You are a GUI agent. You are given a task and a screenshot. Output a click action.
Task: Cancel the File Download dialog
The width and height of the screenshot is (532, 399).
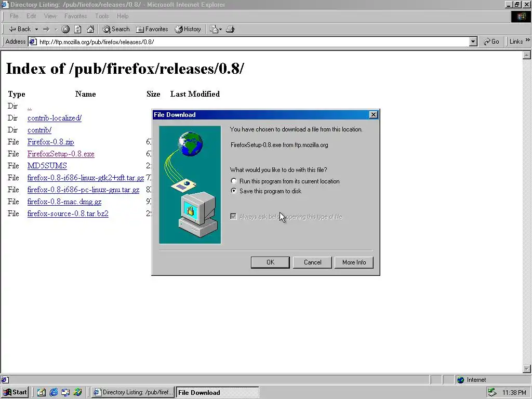point(312,262)
